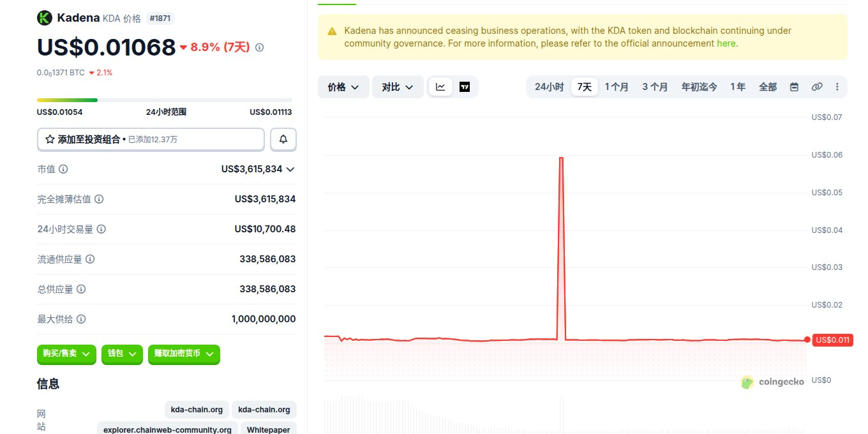The image size is (868, 434).
Task: Open explorer.chainweb-community.org link
Action: [167, 430]
